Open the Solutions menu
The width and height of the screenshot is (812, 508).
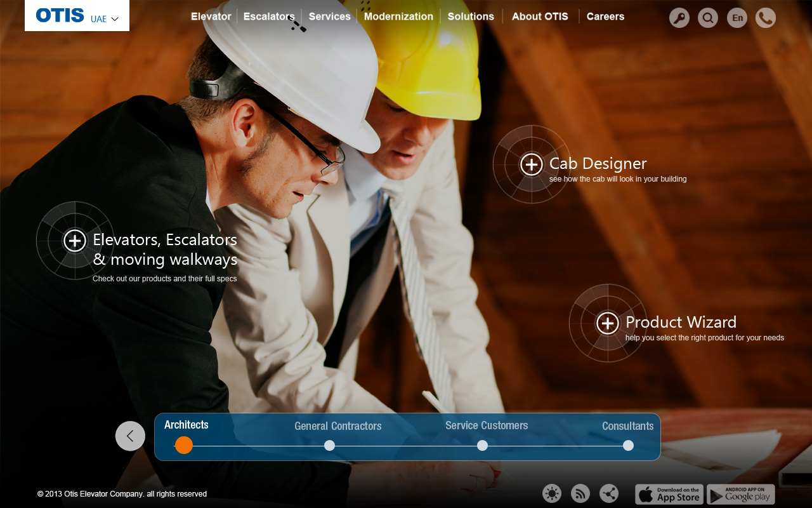(471, 17)
